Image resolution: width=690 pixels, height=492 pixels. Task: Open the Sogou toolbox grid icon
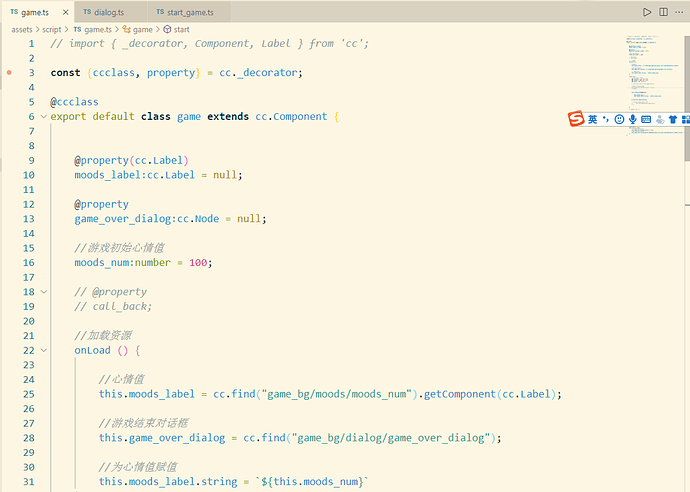[686, 119]
